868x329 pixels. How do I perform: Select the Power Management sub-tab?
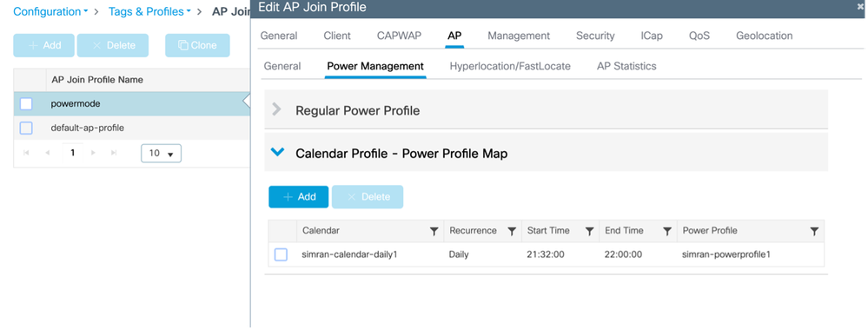(x=375, y=66)
